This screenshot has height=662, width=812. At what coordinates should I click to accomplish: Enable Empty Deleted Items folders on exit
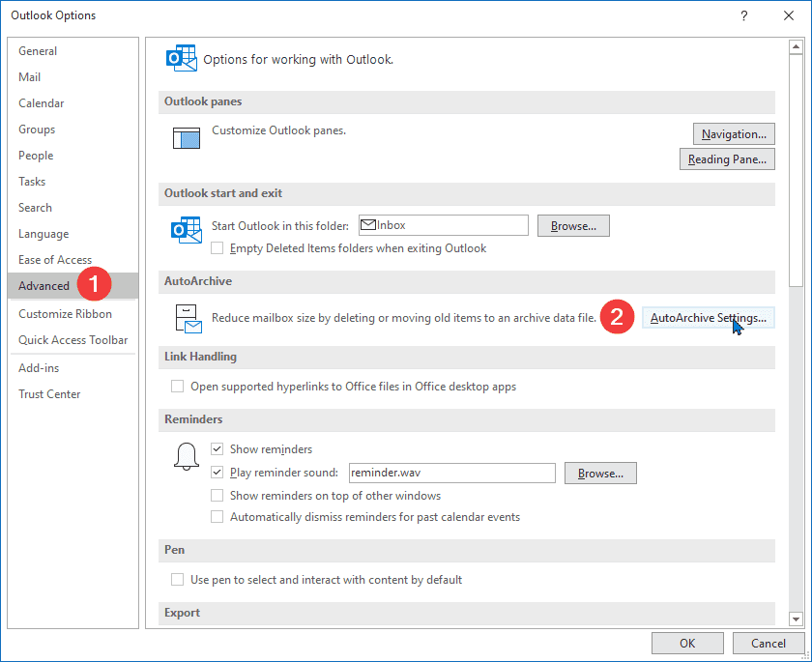pos(217,248)
